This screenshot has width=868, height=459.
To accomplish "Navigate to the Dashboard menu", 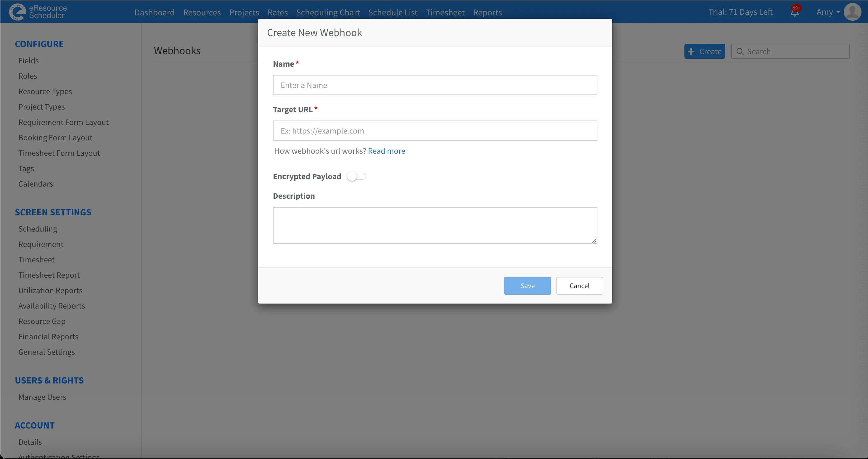I will coord(154,12).
